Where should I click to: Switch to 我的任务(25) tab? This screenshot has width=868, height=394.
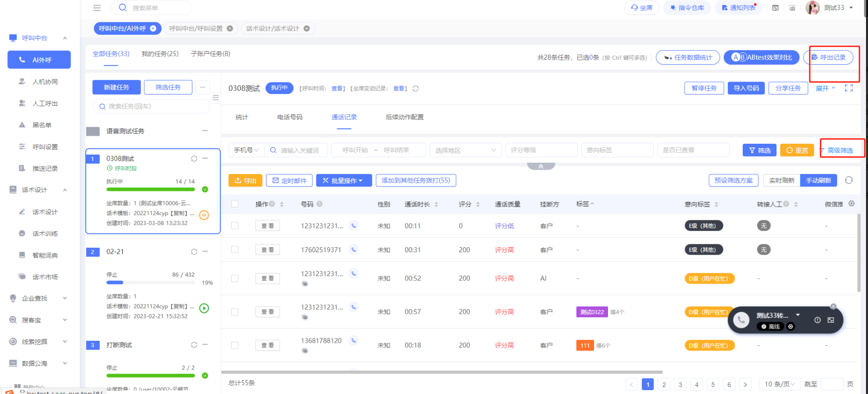point(160,54)
